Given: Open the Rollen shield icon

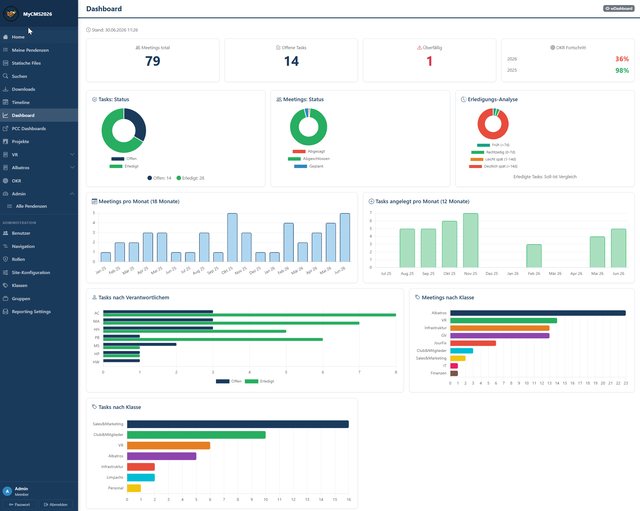Looking at the screenshot, I should (5, 259).
